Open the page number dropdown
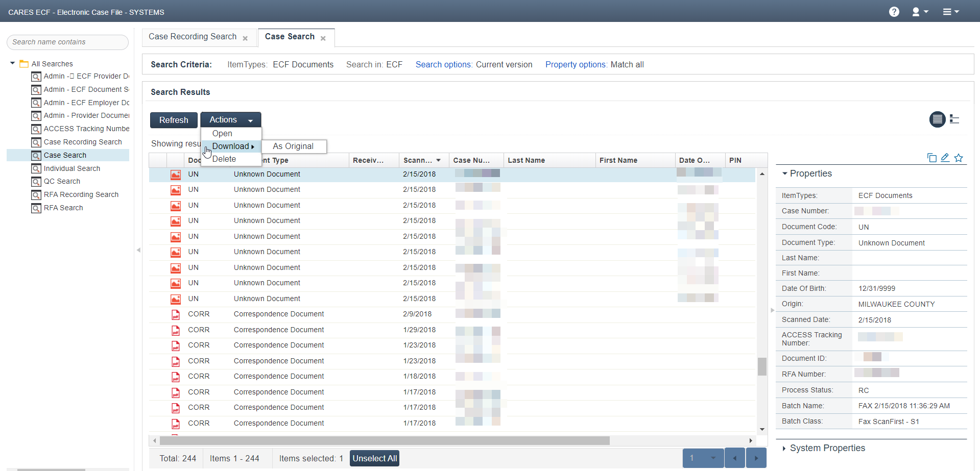980x471 pixels. click(x=712, y=458)
